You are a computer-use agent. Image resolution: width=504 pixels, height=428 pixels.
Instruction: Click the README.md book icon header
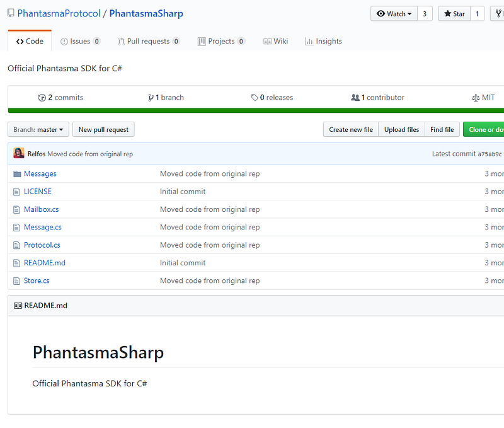click(18, 306)
